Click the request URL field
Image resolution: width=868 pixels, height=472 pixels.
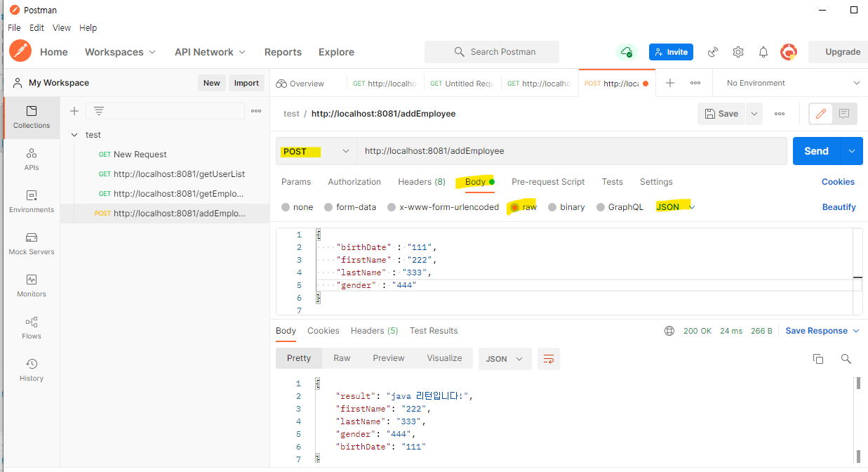click(x=571, y=151)
